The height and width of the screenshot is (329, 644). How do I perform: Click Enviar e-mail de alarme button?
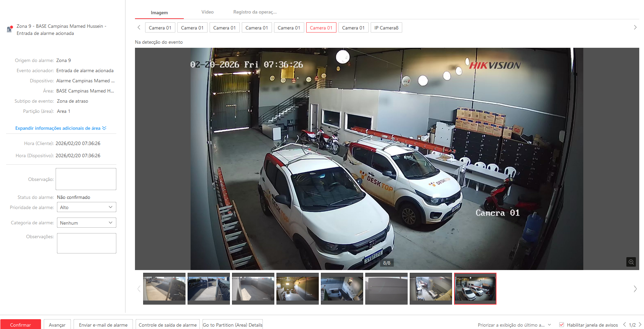point(103,325)
